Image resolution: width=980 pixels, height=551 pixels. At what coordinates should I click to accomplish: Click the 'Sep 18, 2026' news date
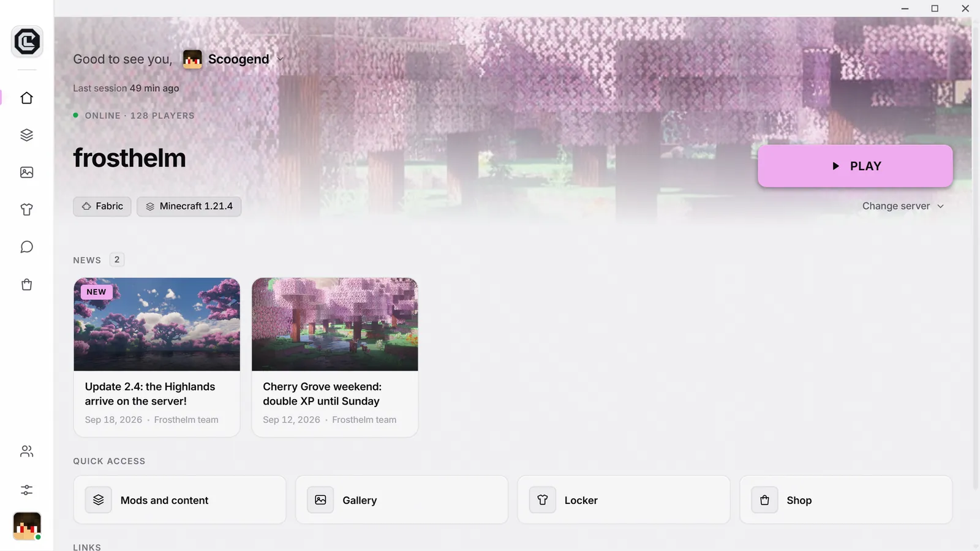tap(113, 420)
